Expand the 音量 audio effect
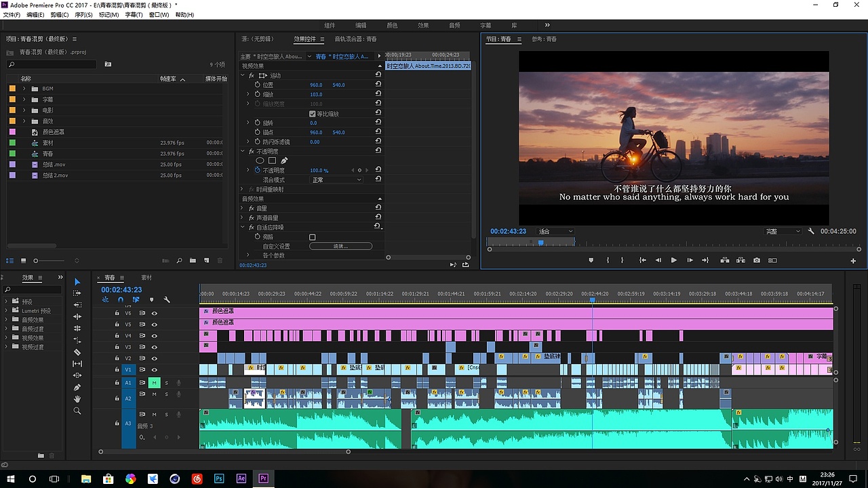Image resolution: width=868 pixels, height=488 pixels. (x=243, y=208)
